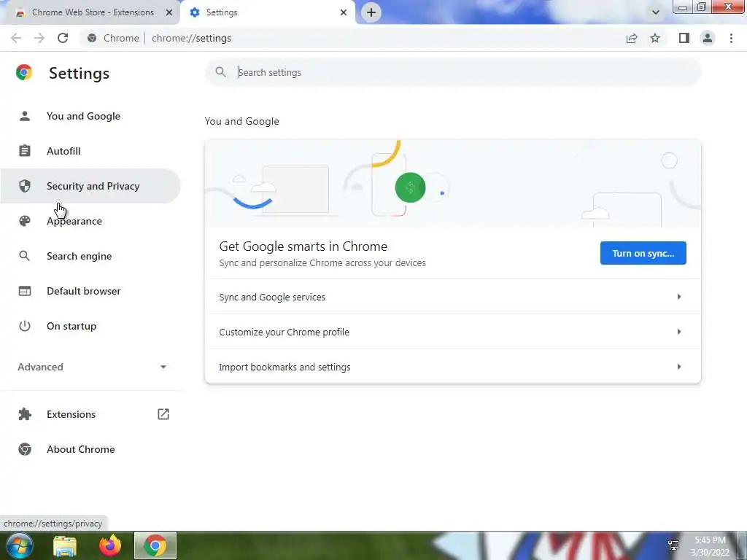This screenshot has height=560, width=747.
Task: Focus the Search settings field
Action: click(452, 72)
